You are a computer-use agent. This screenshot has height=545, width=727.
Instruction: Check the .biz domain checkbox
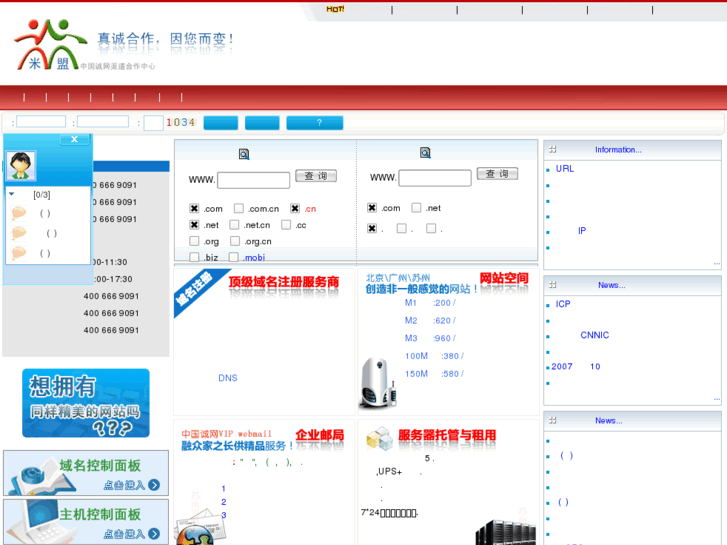coord(194,256)
